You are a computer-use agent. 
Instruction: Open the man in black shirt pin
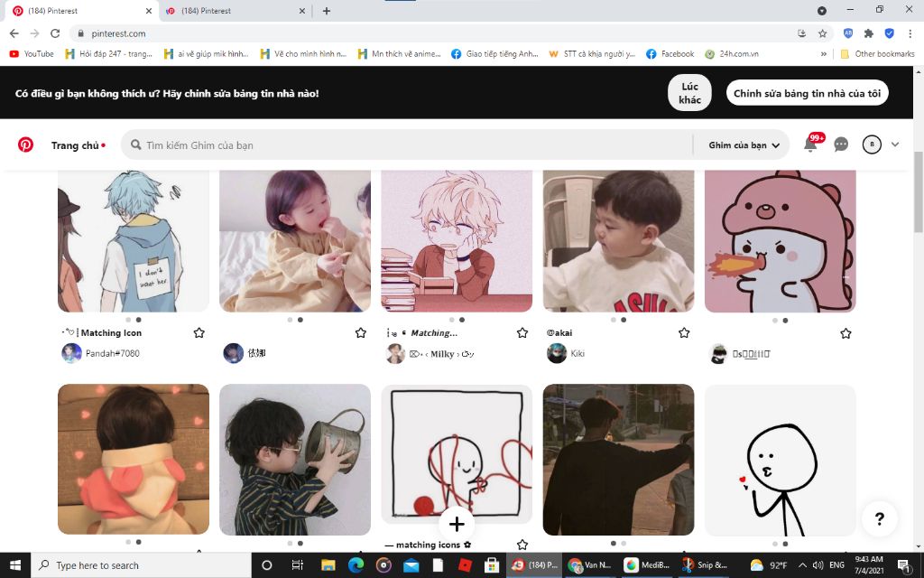tap(618, 460)
